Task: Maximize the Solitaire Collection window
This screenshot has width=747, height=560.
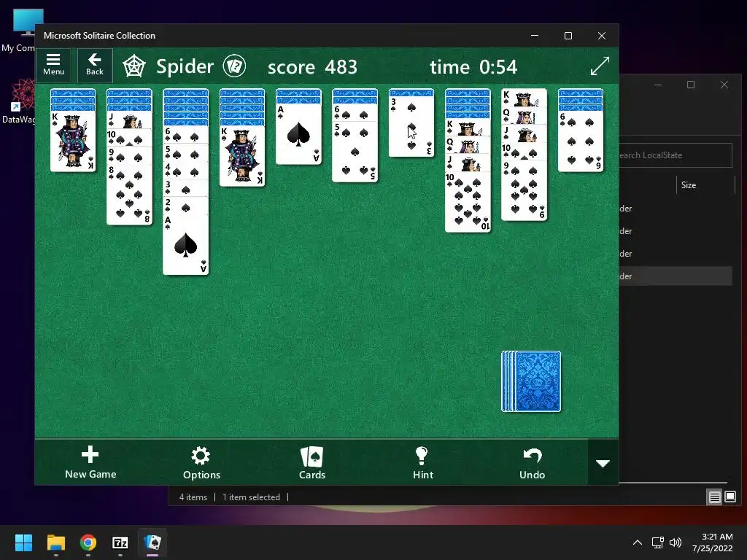Action: click(x=568, y=36)
